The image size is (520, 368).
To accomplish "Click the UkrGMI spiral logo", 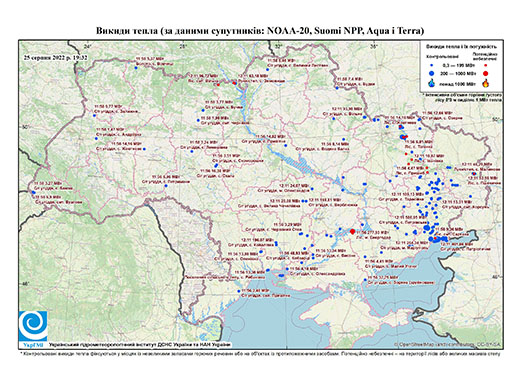I will (x=33, y=326).
